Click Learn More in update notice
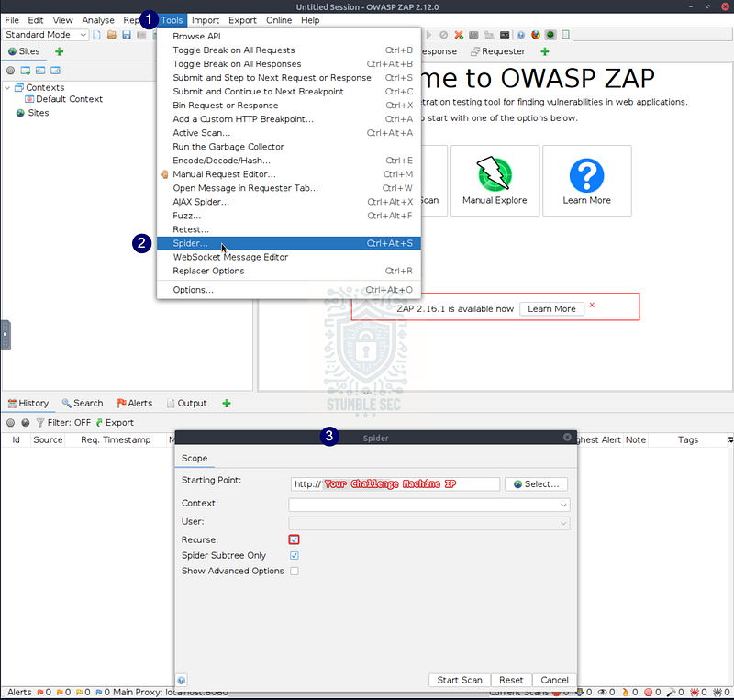This screenshot has height=700, width=734. pyautogui.click(x=551, y=309)
